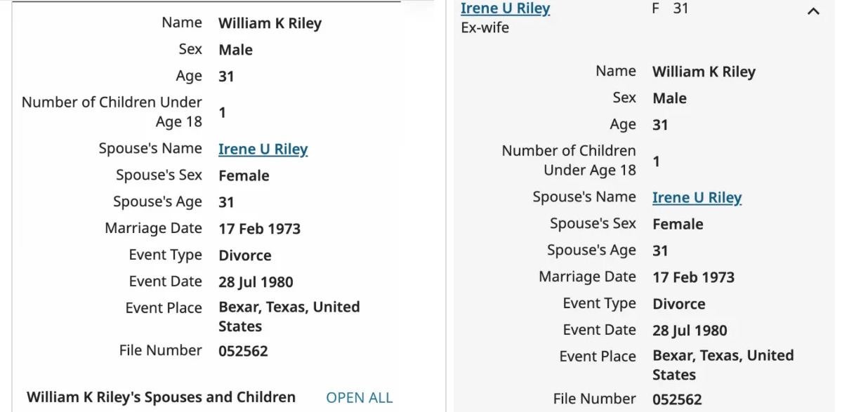Click the Number of Children Under Age 18 label in ex-wife details
This screenshot has width=868, height=412.
click(569, 160)
